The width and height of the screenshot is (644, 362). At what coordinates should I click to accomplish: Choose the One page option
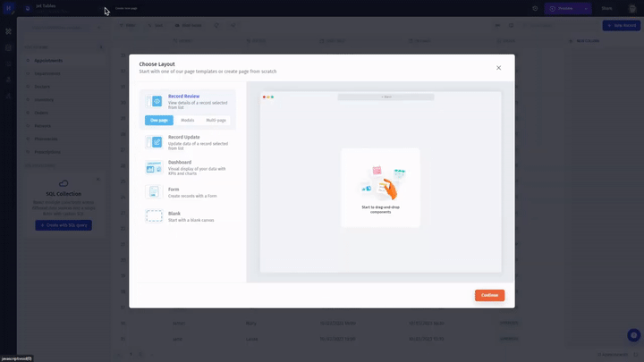pyautogui.click(x=159, y=121)
